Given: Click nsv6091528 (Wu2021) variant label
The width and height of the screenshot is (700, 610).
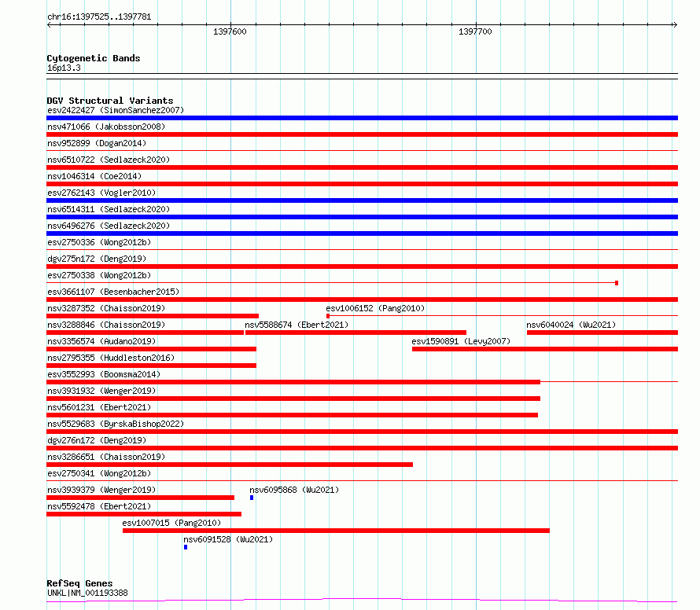Looking at the screenshot, I should (x=228, y=539).
